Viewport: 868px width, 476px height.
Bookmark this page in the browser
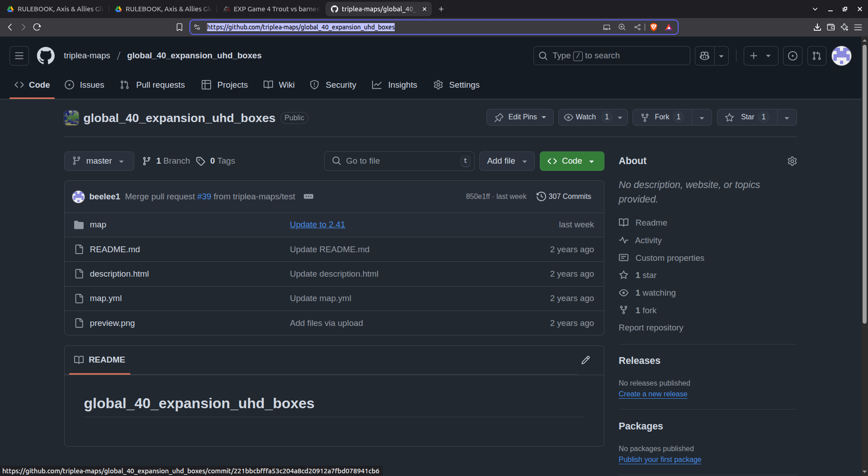(179, 27)
